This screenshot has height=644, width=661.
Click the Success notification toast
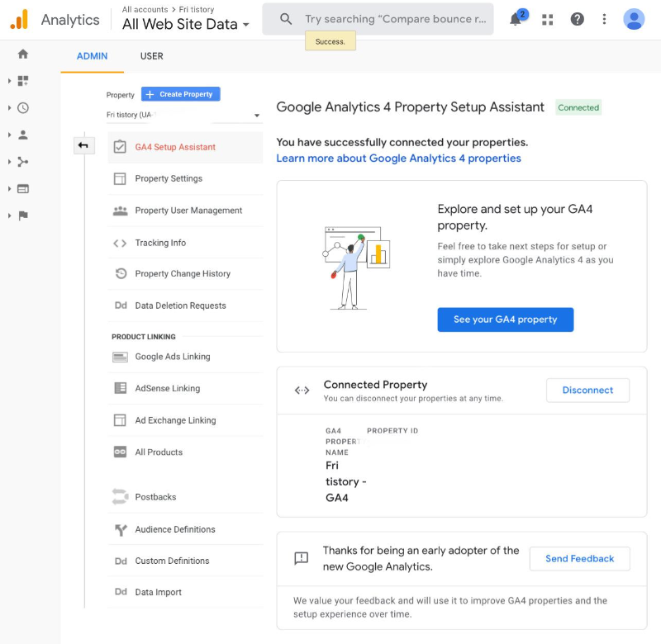(x=330, y=41)
